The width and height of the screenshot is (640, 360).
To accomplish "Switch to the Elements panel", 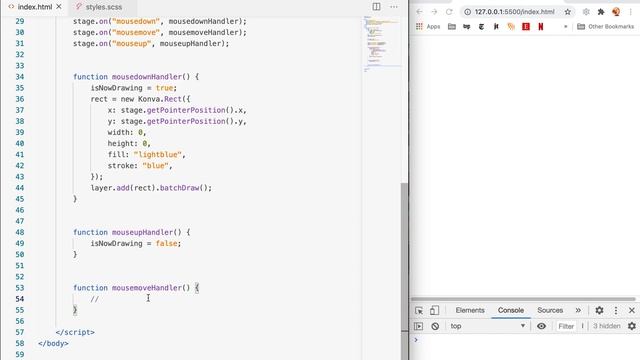I will pos(470,310).
